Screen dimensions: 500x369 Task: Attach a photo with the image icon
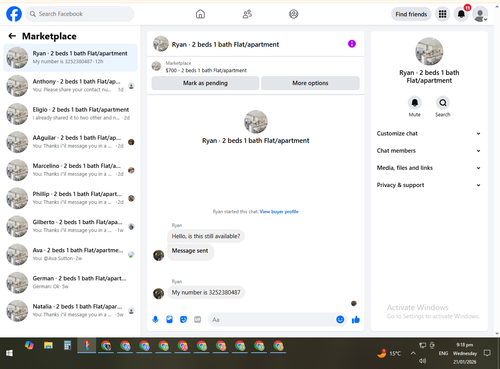[169, 320]
